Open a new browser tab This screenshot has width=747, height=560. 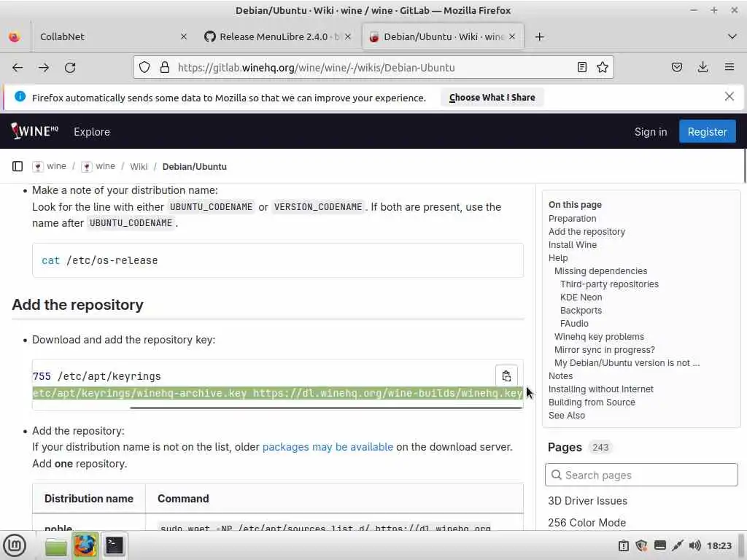(539, 36)
